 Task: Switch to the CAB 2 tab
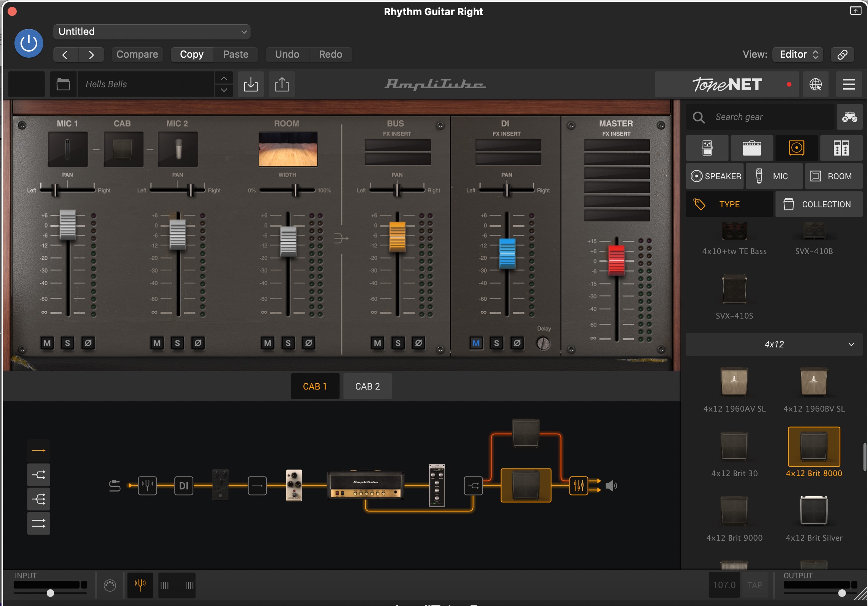coord(367,387)
